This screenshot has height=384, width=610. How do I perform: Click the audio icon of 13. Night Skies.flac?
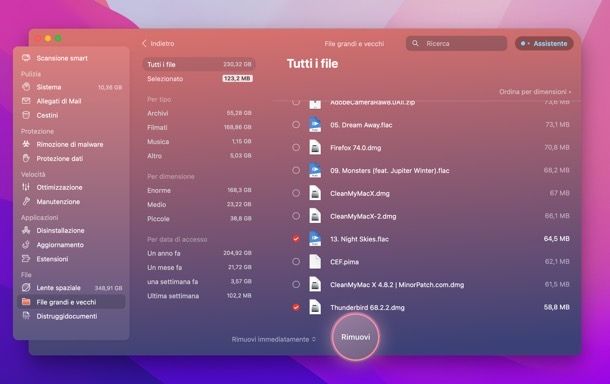click(315, 238)
